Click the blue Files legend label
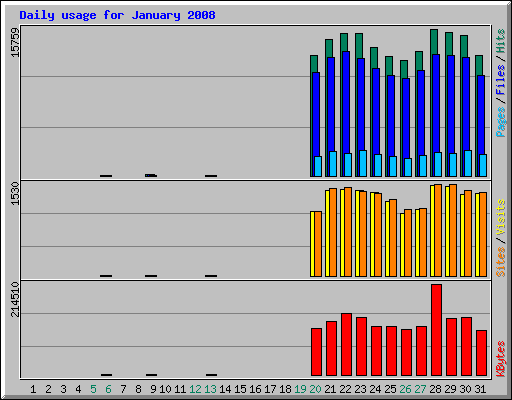The width and height of the screenshot is (512, 400). click(x=500, y=80)
